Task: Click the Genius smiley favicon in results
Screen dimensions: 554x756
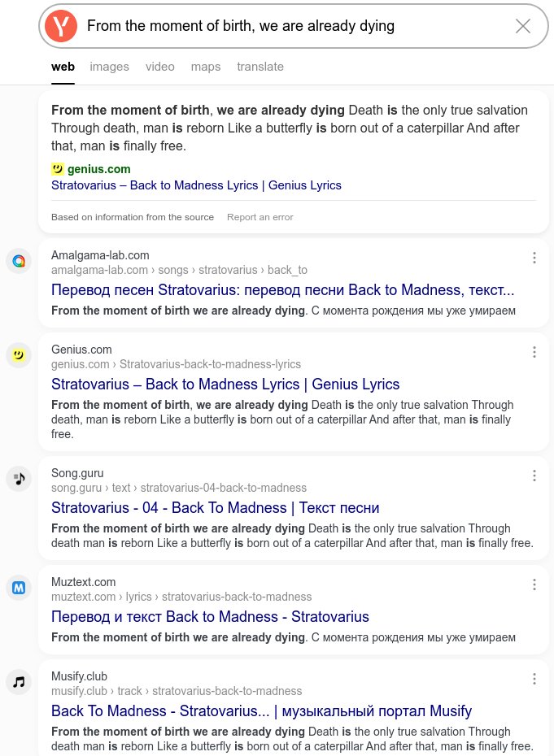Action: click(x=19, y=355)
